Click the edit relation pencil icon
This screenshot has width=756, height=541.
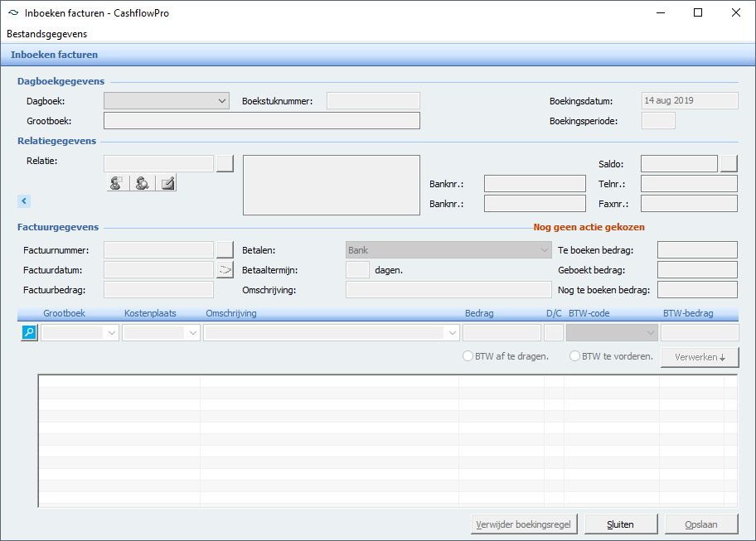click(167, 182)
